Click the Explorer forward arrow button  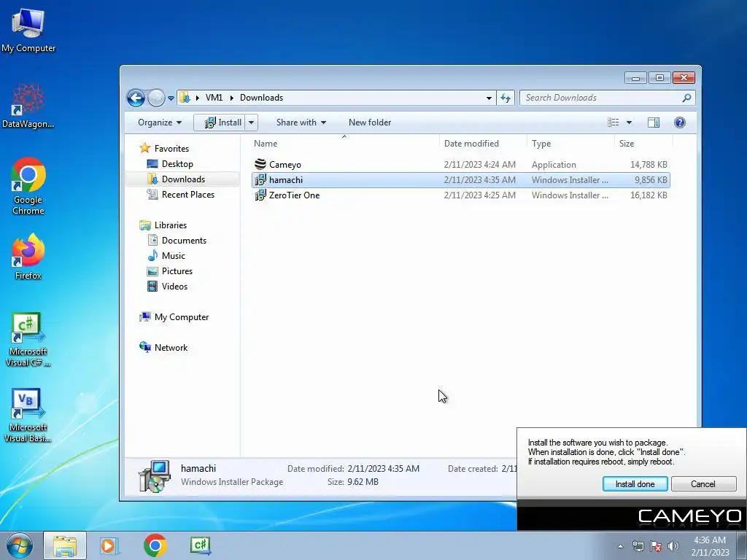156,98
